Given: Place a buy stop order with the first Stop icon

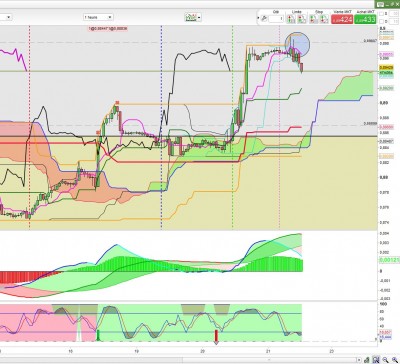Looking at the screenshot, I should pyautogui.click(x=313, y=19).
